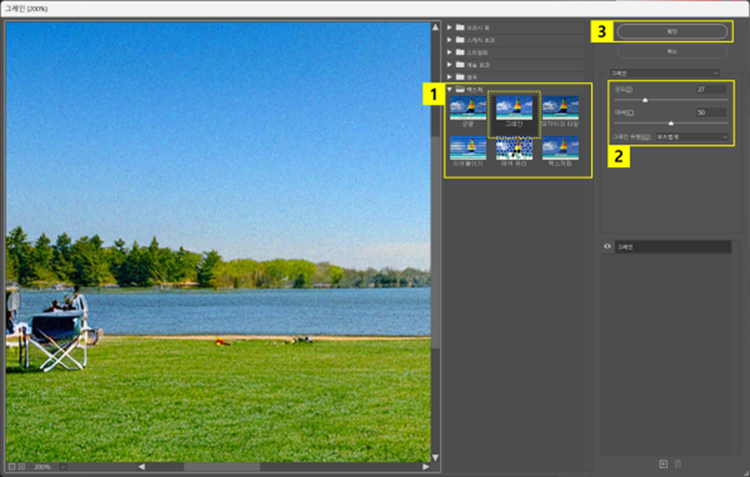Click the 강도 slider handle
Image resolution: width=750 pixels, height=477 pixels.
pos(645,100)
